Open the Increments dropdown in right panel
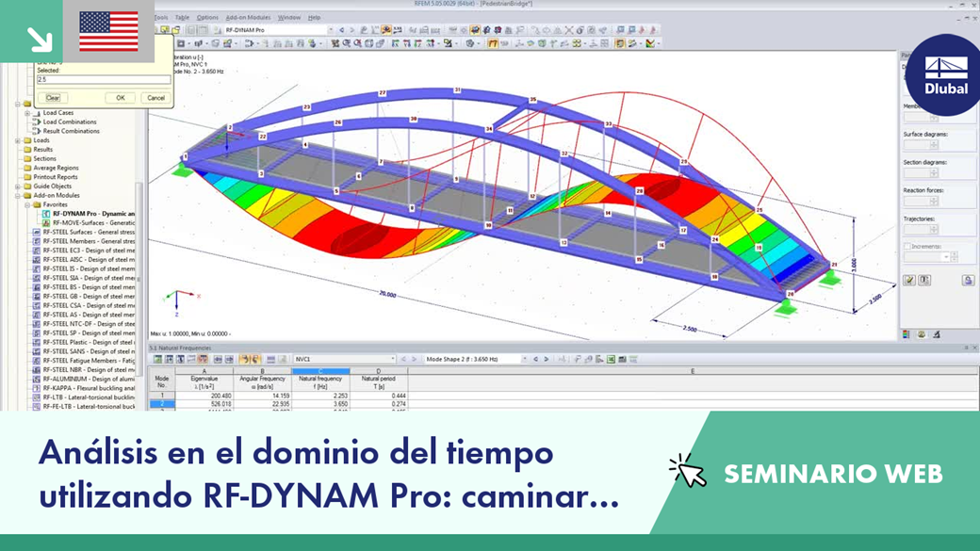This screenshot has height=551, width=980. [946, 257]
